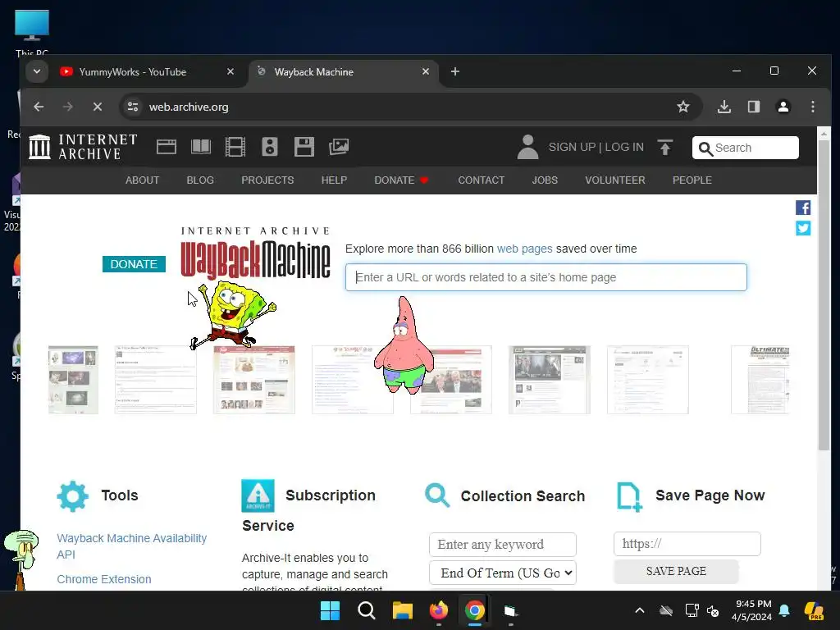Select the Wayback Machine tab
Screen dimensions: 840x630
(x=343, y=72)
